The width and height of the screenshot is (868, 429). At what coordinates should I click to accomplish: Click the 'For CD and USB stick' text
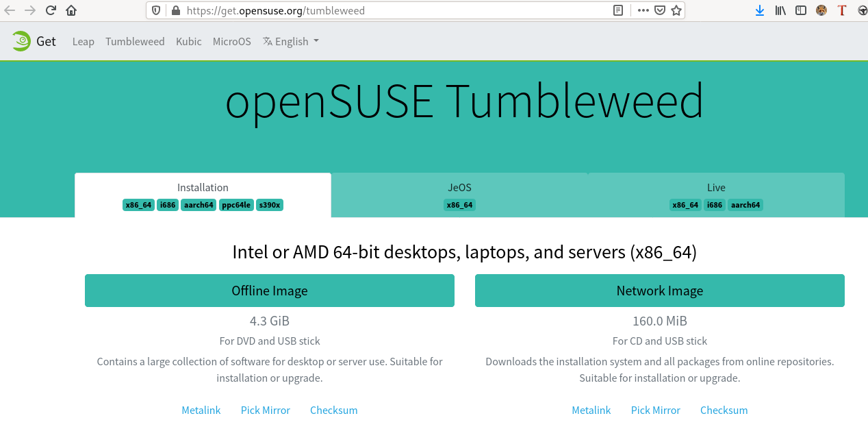(660, 341)
